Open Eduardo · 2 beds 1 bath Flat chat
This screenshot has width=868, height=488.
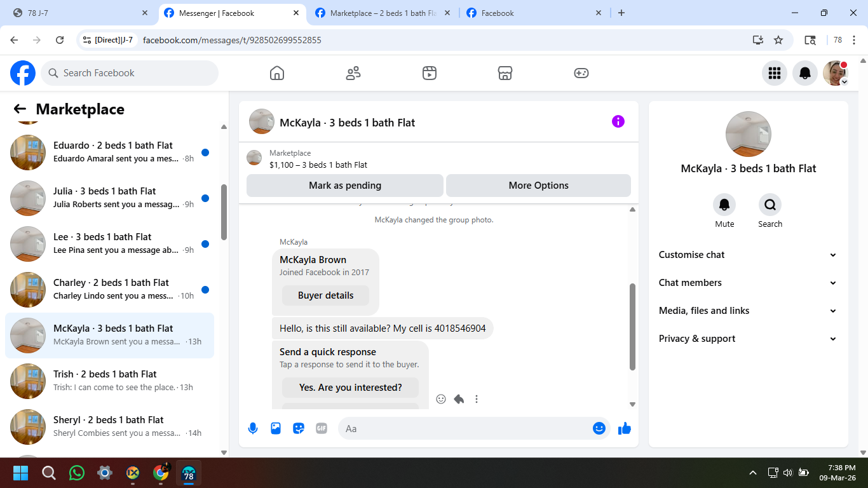pos(109,152)
